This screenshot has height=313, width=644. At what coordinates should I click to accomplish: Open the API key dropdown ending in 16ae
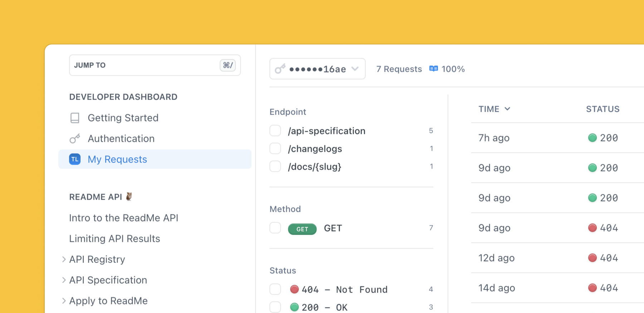pyautogui.click(x=317, y=69)
